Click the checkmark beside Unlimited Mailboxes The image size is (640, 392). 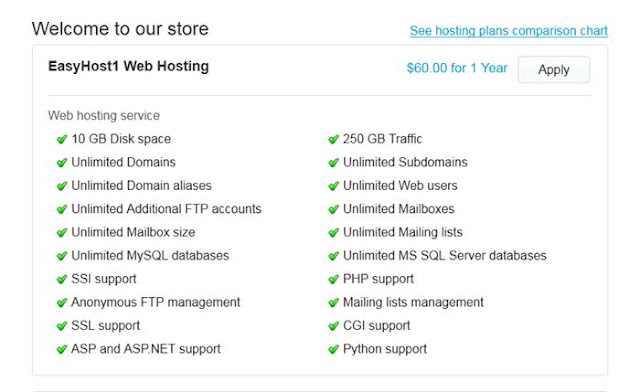(x=333, y=209)
